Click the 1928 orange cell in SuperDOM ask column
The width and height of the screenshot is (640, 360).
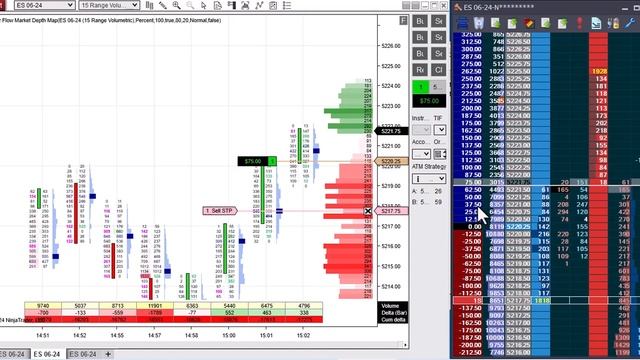[x=599, y=71]
